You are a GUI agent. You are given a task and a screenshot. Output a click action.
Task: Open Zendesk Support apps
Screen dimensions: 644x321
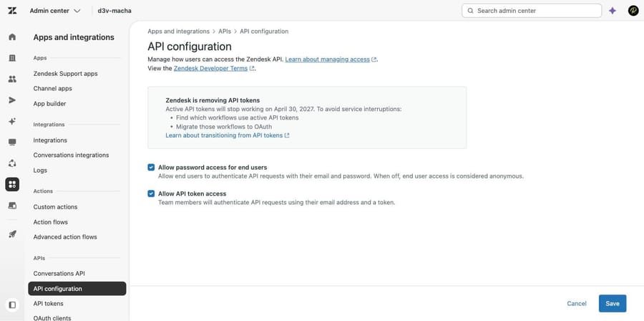coord(65,74)
